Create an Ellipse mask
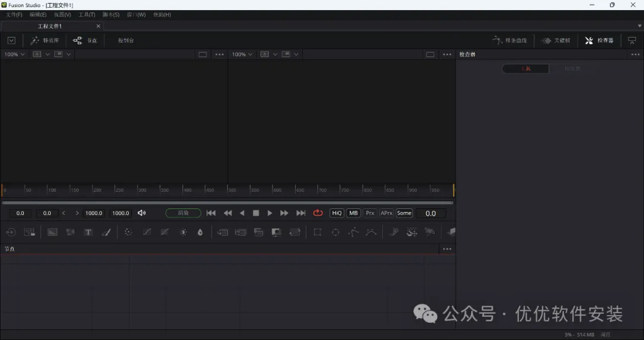Image resolution: width=644 pixels, height=340 pixels. 336,232
